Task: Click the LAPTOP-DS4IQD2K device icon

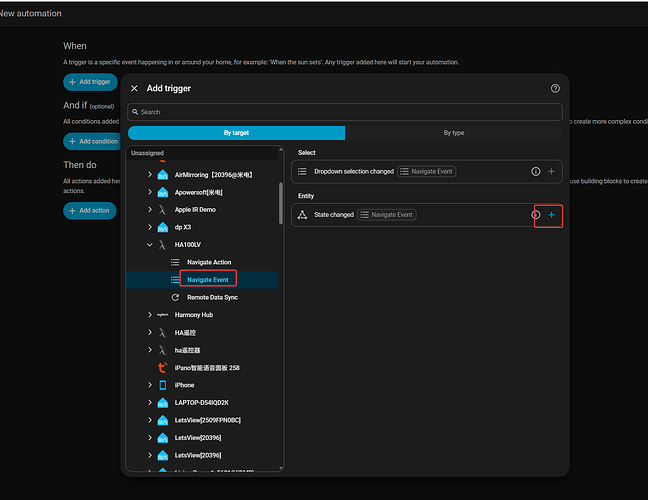Action: tap(163, 402)
